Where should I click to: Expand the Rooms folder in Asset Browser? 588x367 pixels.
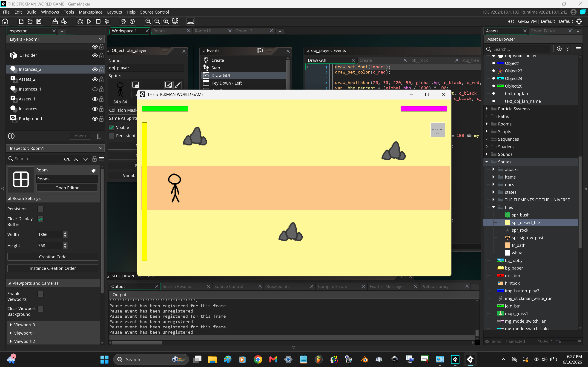(487, 124)
